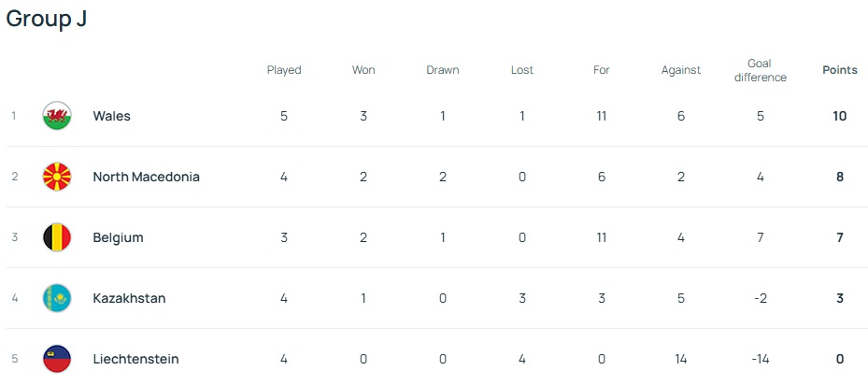
Task: Open the Wales team link
Action: 111,116
